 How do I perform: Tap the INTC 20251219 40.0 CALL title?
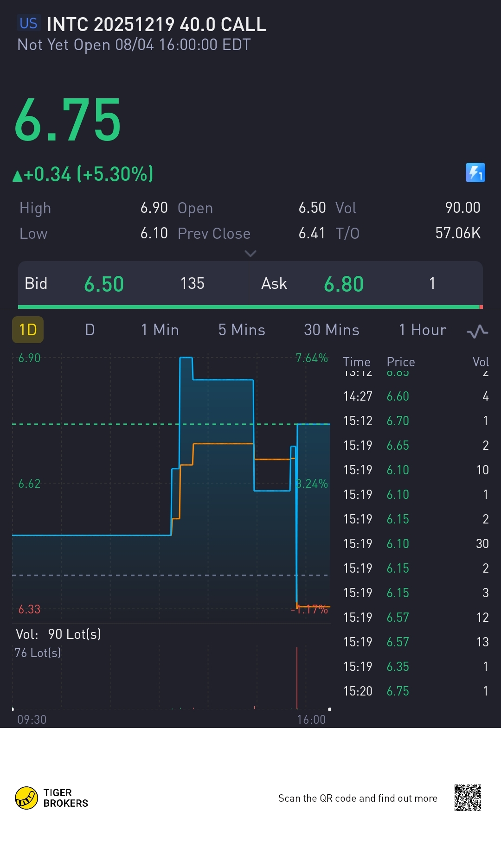pyautogui.click(x=157, y=25)
